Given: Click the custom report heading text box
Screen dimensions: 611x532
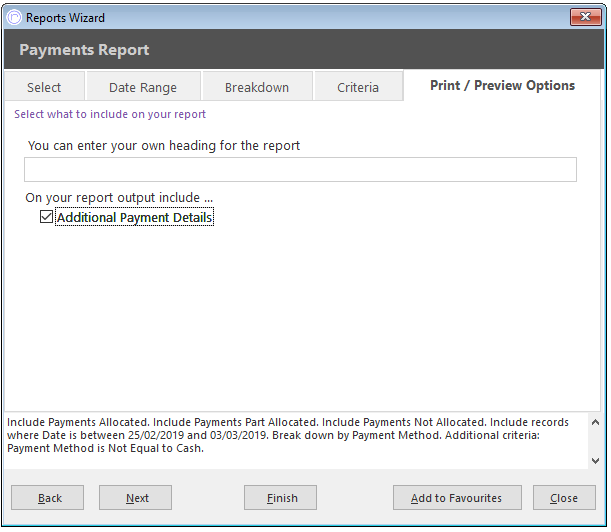Looking at the screenshot, I should (x=300, y=170).
